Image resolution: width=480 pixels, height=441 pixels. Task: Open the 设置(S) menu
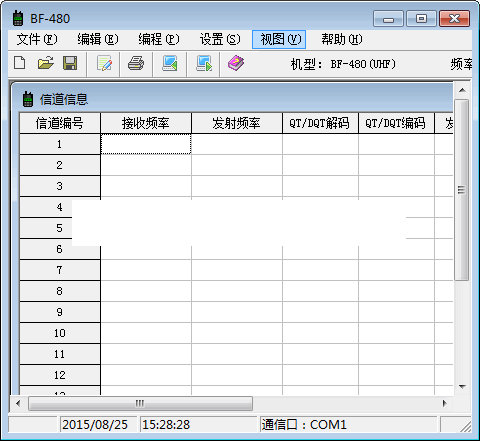point(220,39)
